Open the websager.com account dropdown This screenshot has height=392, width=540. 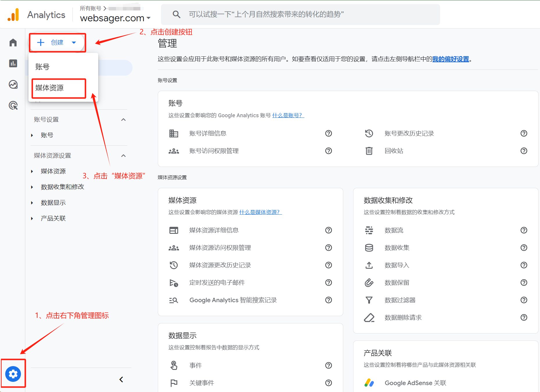coord(115,18)
